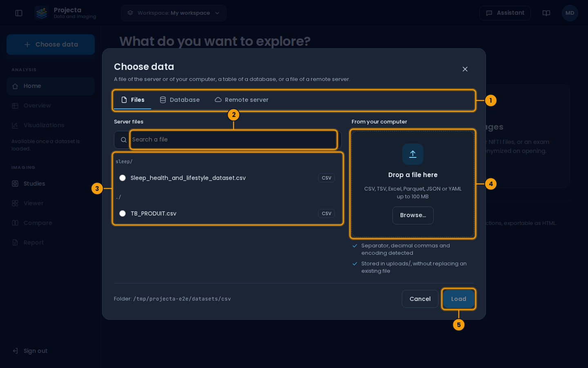The image size is (588, 368).
Task: Click the Sign out icon
Action: [x=15, y=351]
